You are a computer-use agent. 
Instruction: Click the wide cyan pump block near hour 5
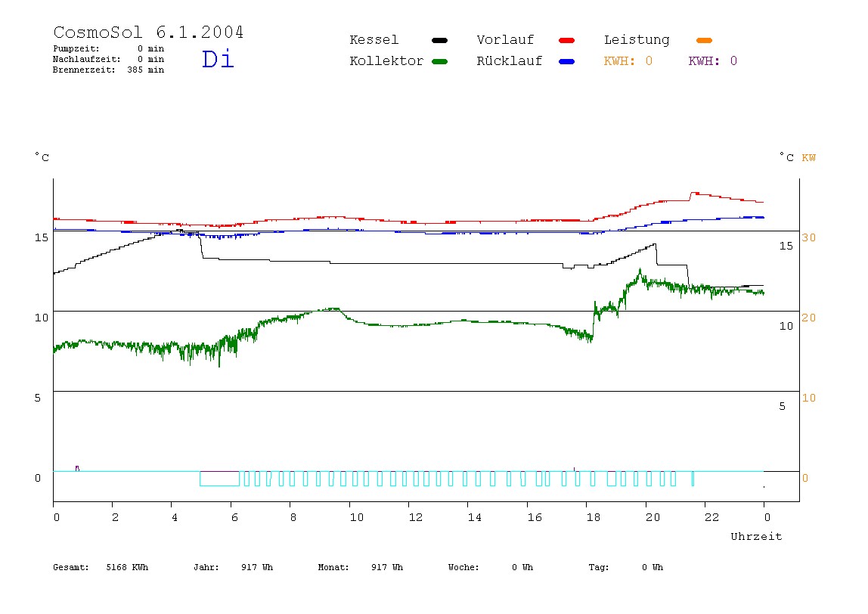220,479
